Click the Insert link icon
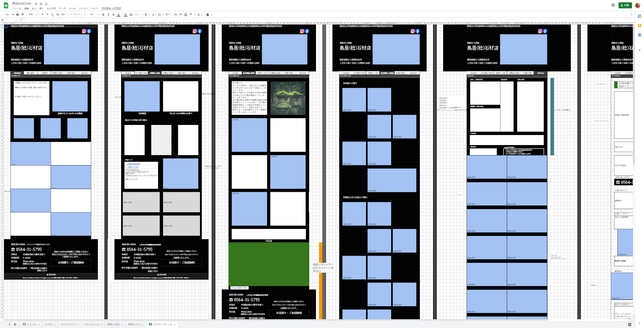The image size is (644, 328). click(175, 15)
